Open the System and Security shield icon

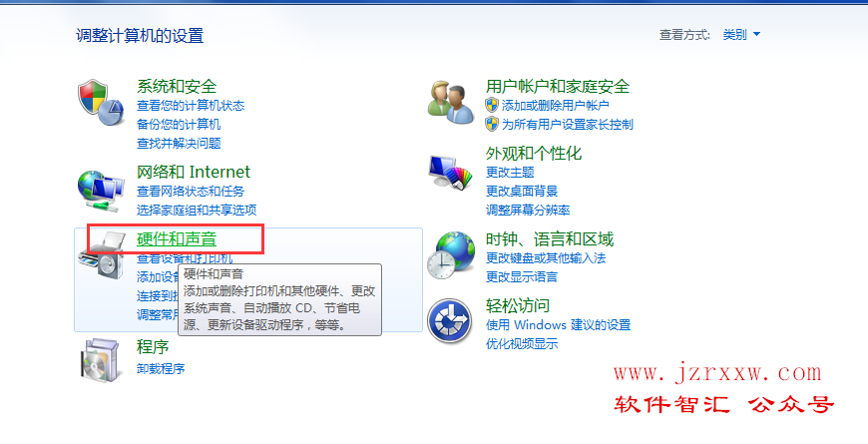pyautogui.click(x=100, y=102)
